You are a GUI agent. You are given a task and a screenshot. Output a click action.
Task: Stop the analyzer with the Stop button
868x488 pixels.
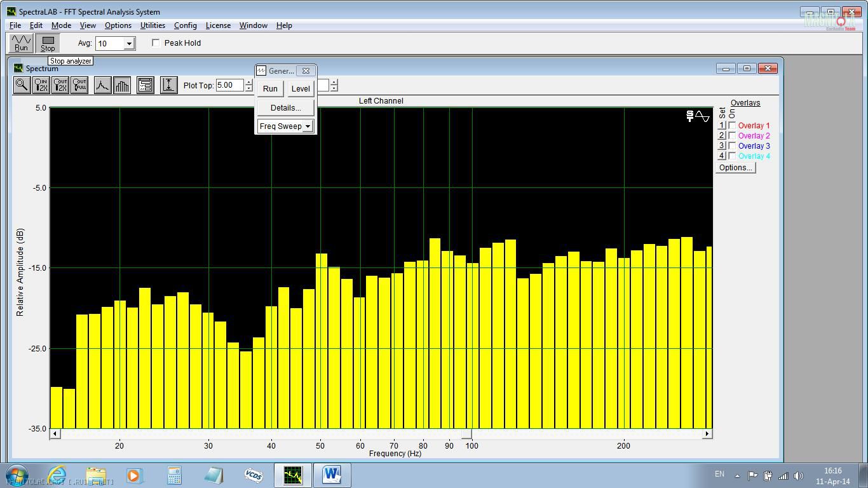[48, 43]
